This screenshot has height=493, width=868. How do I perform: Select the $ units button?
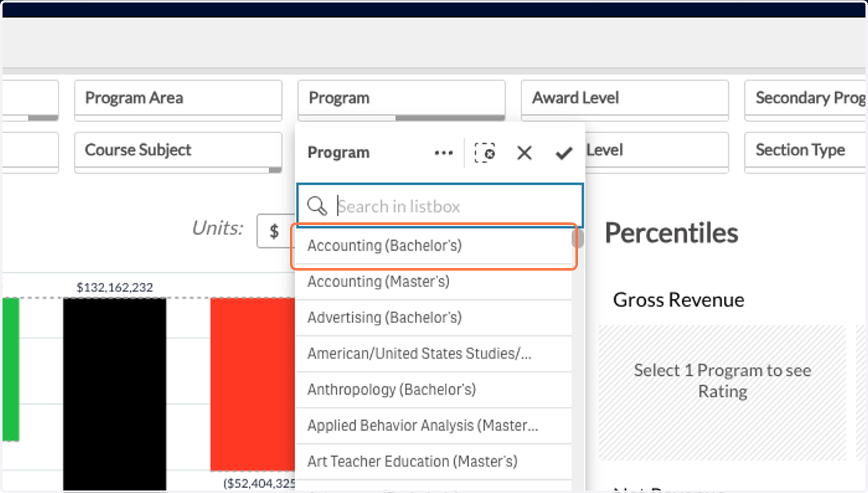[x=275, y=231]
